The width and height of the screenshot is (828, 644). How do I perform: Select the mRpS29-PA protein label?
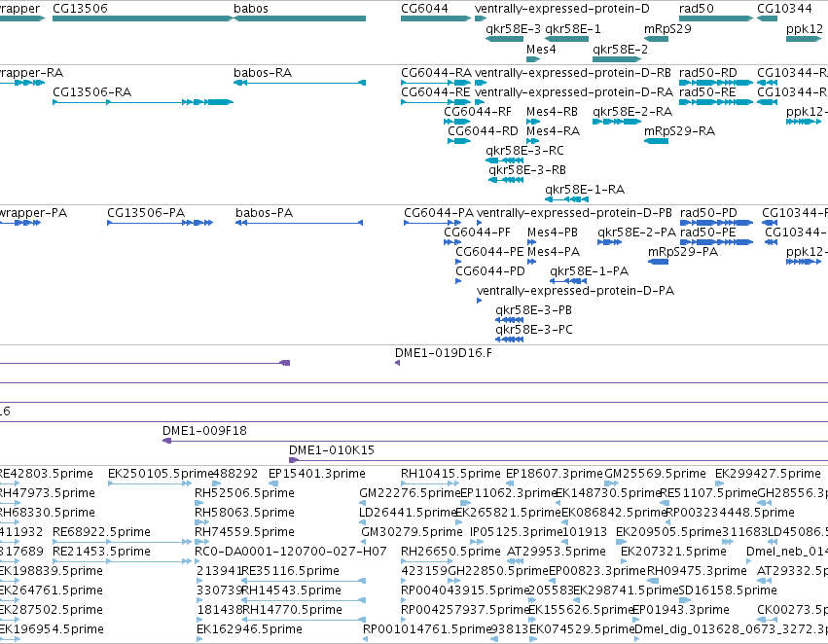[x=683, y=252]
